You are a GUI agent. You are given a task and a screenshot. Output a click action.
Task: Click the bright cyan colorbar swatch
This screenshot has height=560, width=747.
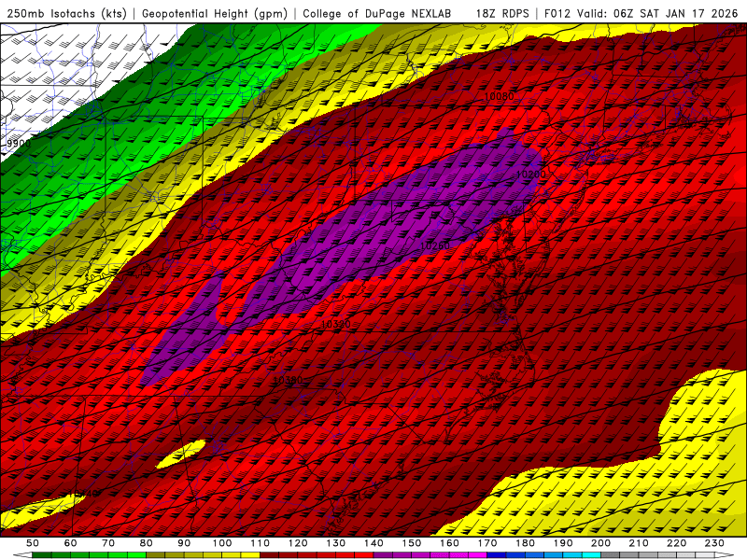tap(592, 555)
